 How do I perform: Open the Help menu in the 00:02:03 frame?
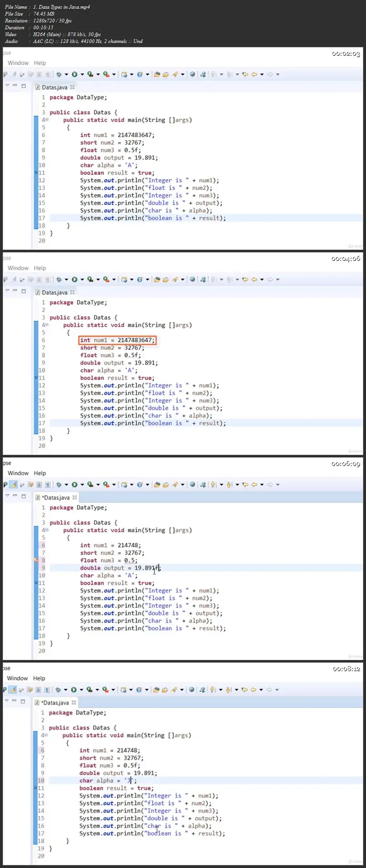pyautogui.click(x=40, y=63)
